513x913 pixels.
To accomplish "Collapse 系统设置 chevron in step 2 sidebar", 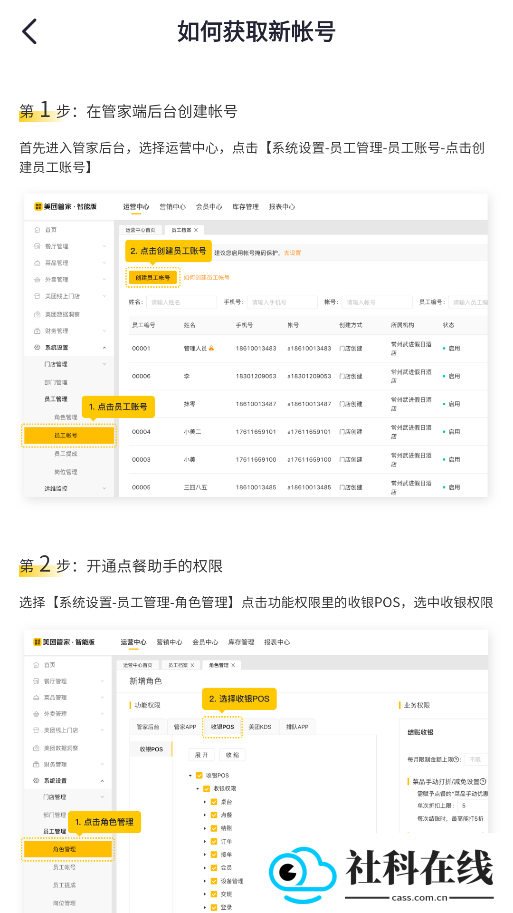I will coord(103,780).
